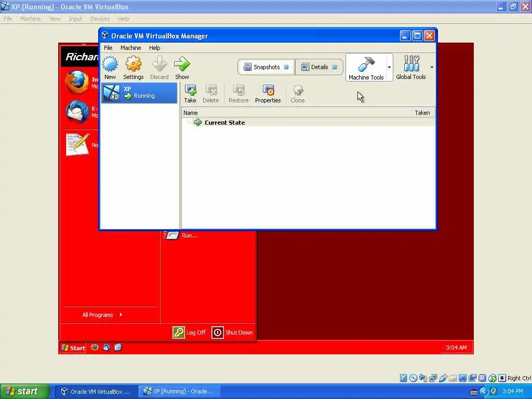The width and height of the screenshot is (532, 399).
Task: Open File menu of XP Running window
Action: 8,19
